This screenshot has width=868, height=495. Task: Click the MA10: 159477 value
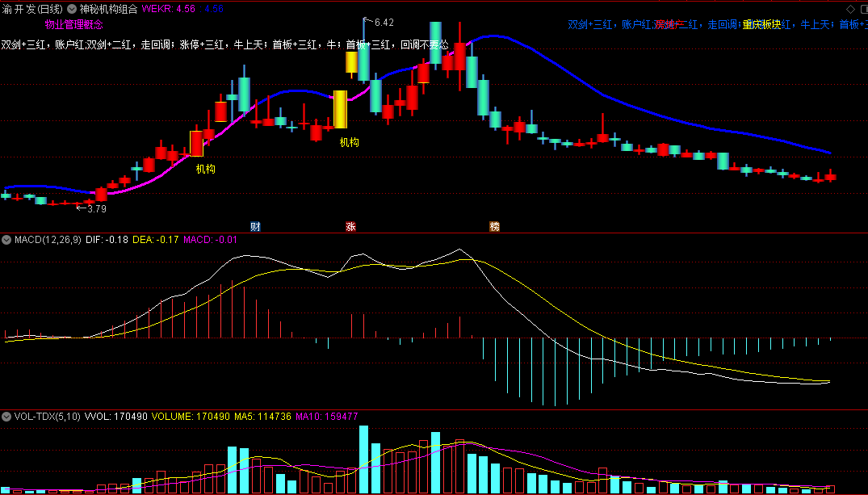[x=326, y=417]
